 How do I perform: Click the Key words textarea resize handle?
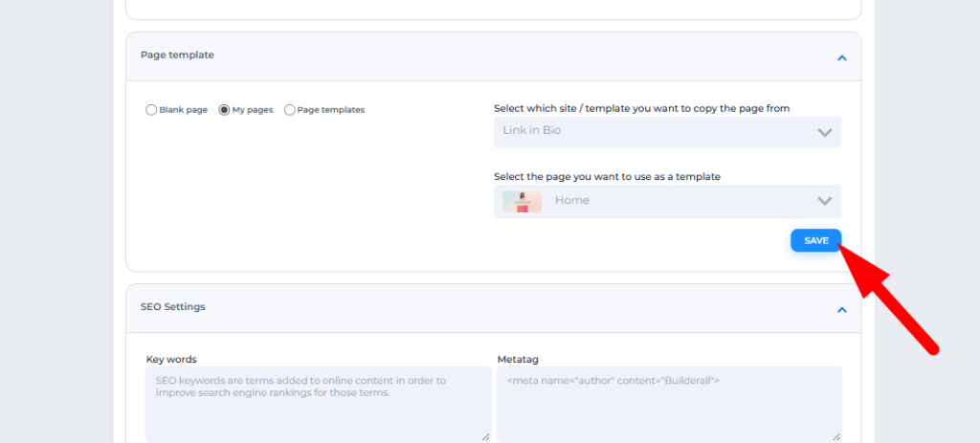pos(485,436)
